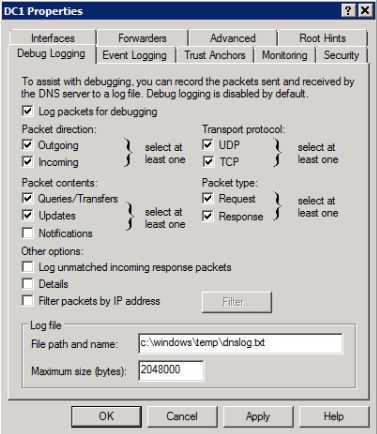Disable UDP transport protocol logging
The width and height of the screenshot is (377, 434).
click(x=208, y=145)
